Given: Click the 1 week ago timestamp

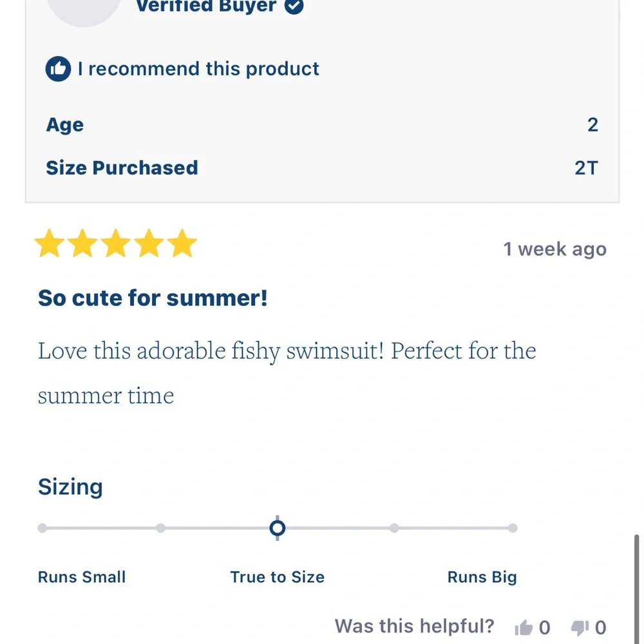Looking at the screenshot, I should click(555, 249).
